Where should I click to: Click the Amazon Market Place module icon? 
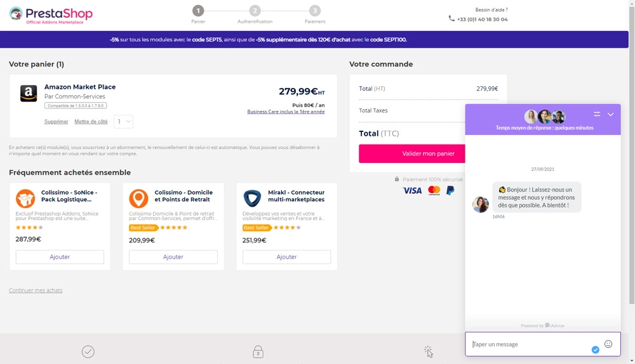(29, 93)
